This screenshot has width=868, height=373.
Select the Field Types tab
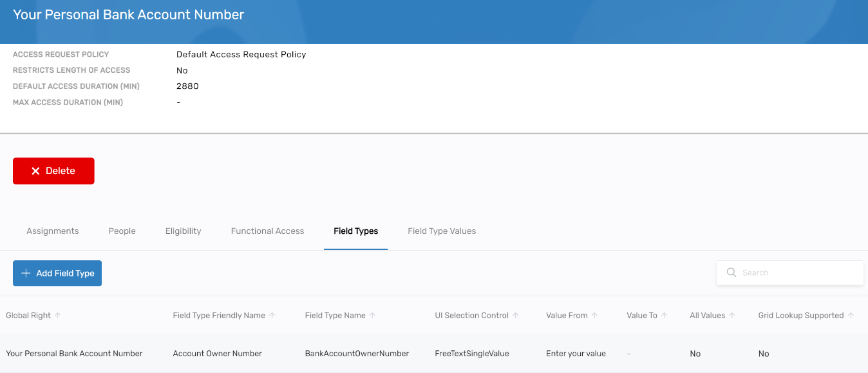tap(355, 231)
